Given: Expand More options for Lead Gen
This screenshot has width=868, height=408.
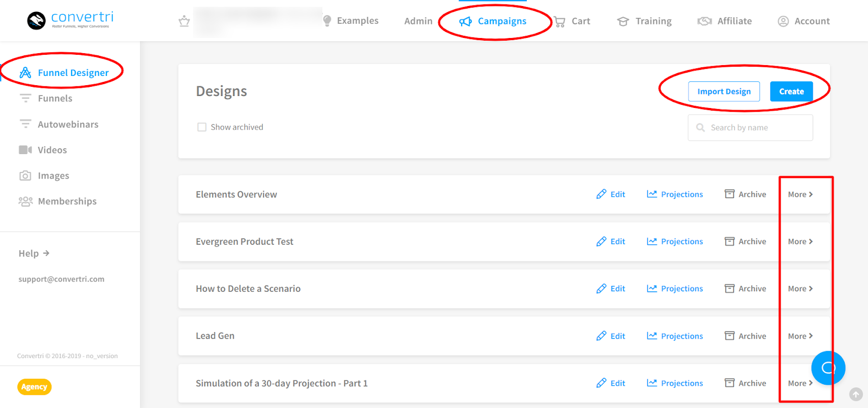Looking at the screenshot, I should point(800,336).
